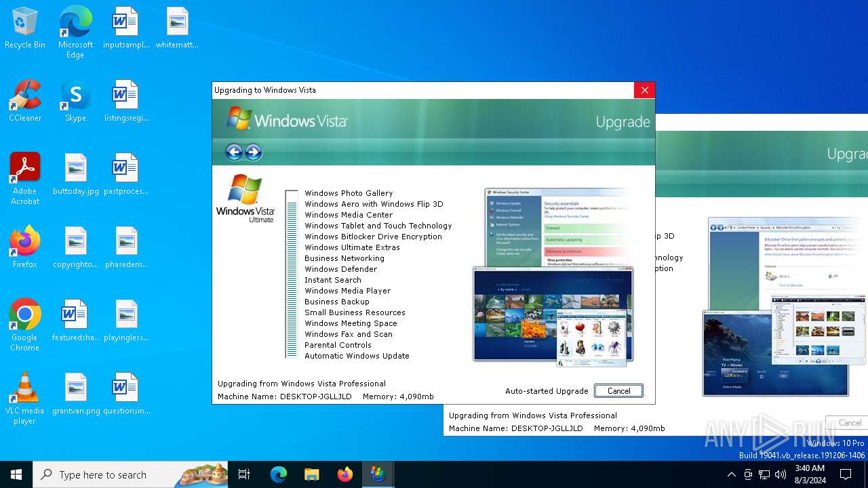Click the Windows Vista Ultimate logo

245,199
